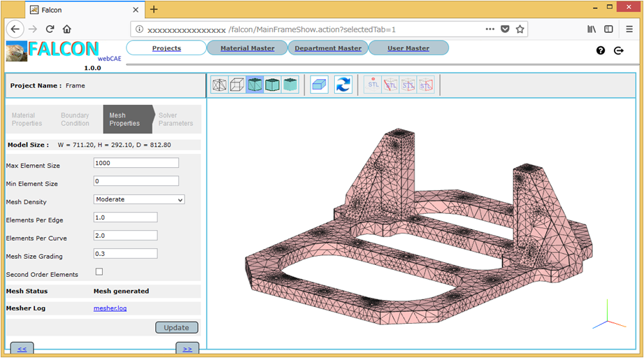Refresh the model view with blue arrows icon
This screenshot has height=358, width=644.
(x=343, y=85)
